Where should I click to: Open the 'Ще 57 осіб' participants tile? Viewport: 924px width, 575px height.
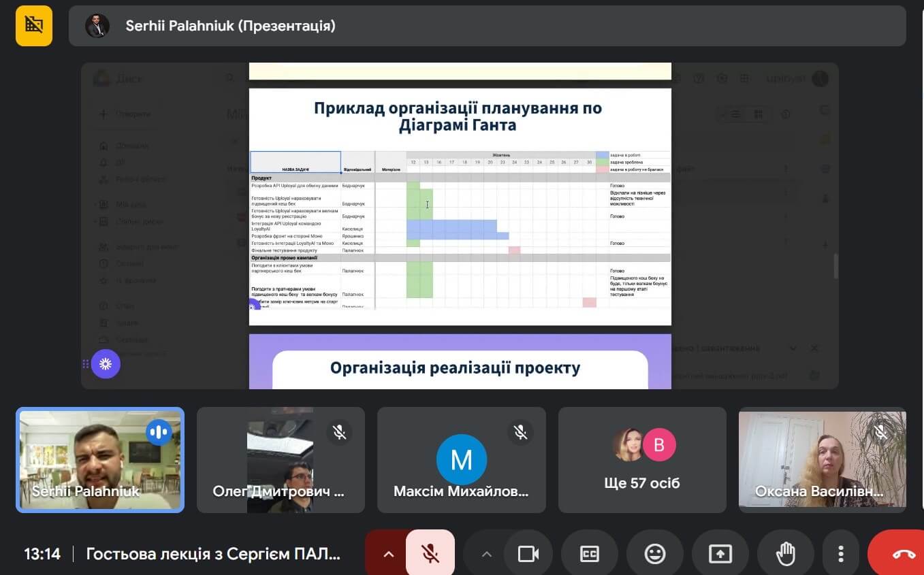click(641, 460)
